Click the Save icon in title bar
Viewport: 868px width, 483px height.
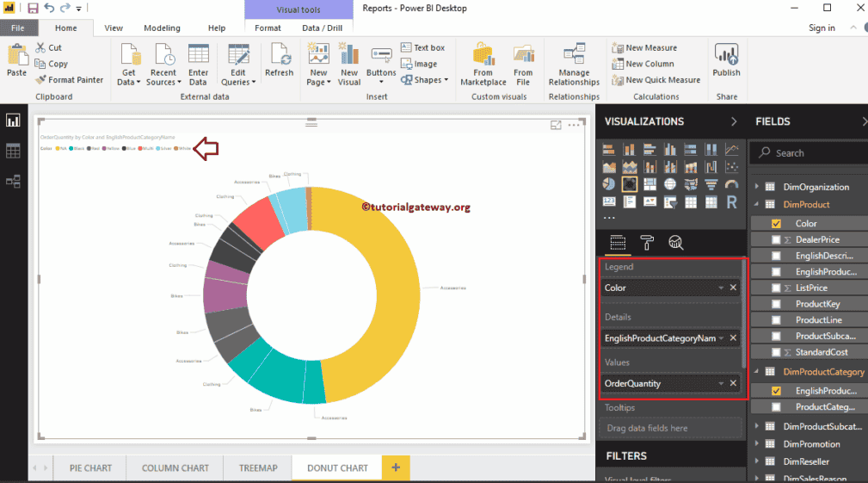click(33, 9)
